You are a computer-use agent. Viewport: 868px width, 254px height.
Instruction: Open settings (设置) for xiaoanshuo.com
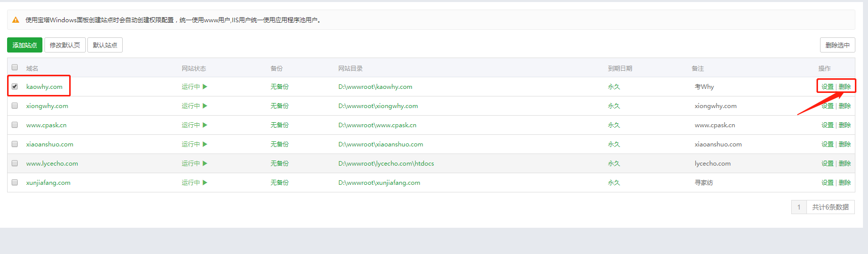(x=827, y=144)
